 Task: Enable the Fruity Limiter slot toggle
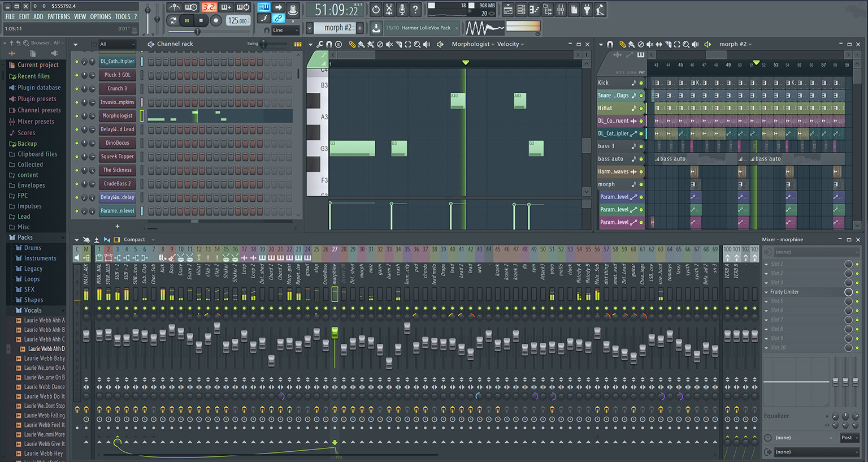point(848,292)
